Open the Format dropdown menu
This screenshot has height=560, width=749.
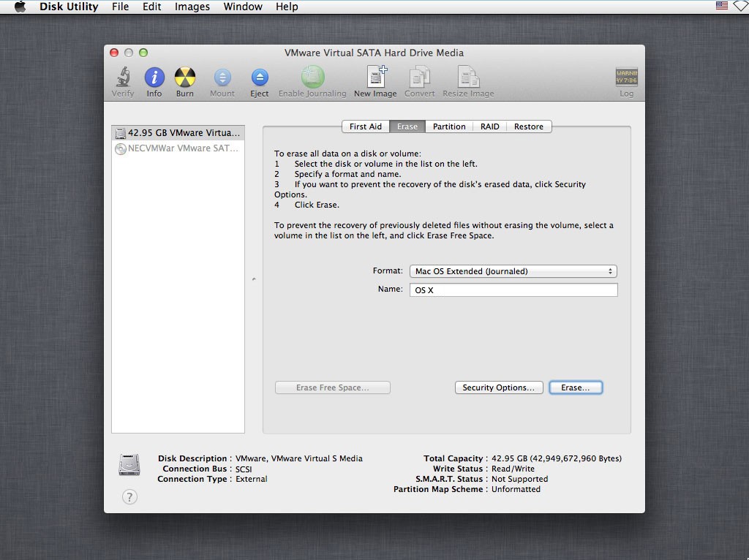tap(513, 271)
